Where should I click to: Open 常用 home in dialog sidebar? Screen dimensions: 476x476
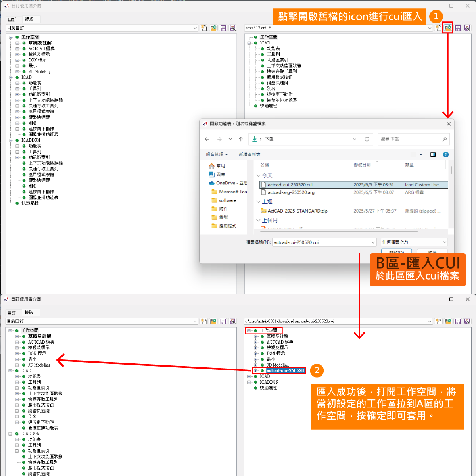[x=217, y=166]
